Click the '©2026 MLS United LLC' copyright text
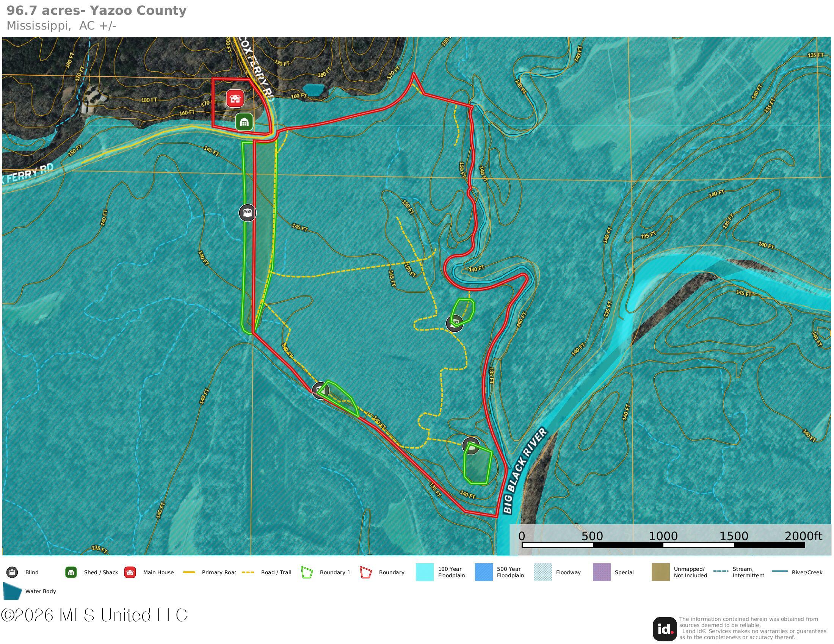This screenshot has width=834, height=644. [94, 615]
